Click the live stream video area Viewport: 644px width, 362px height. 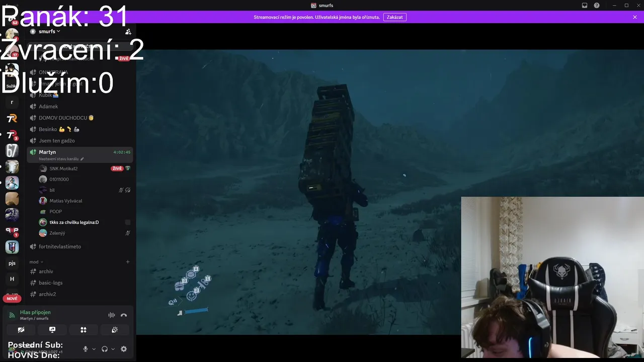tap(390, 191)
